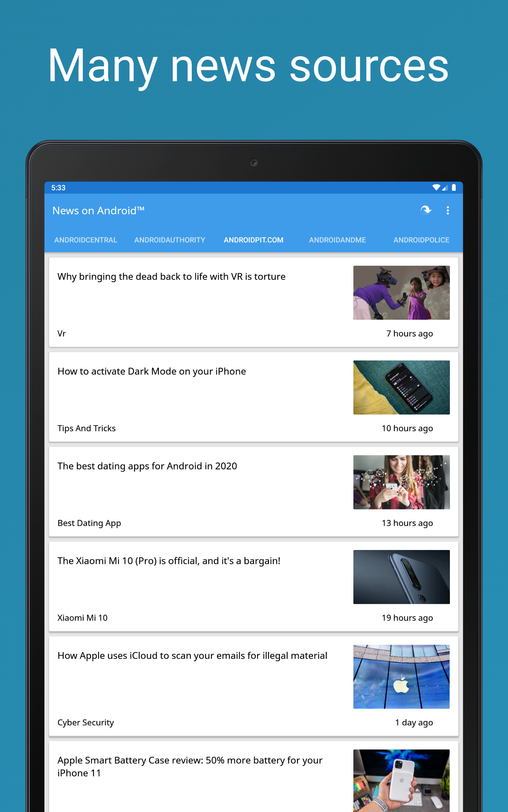Tap the refresh arrow icon

click(426, 210)
